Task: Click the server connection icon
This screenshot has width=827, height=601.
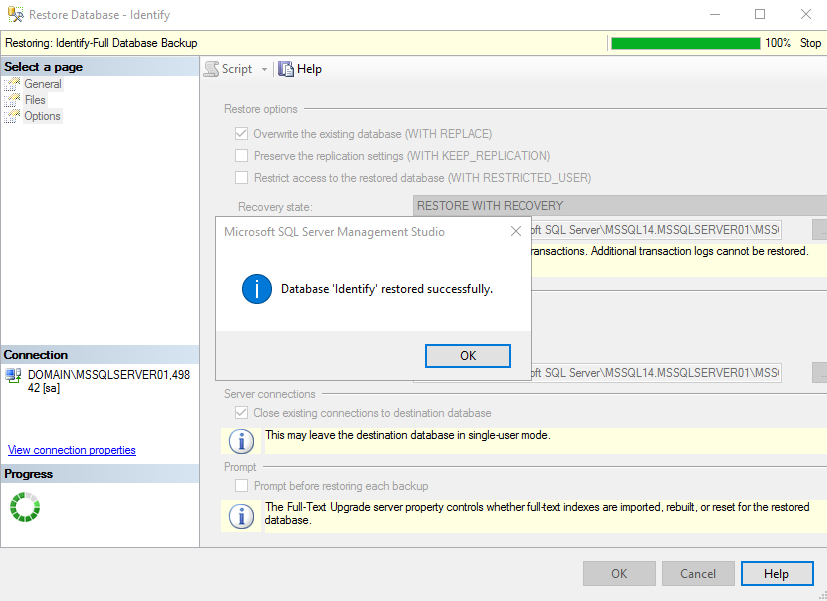Action: pyautogui.click(x=13, y=375)
